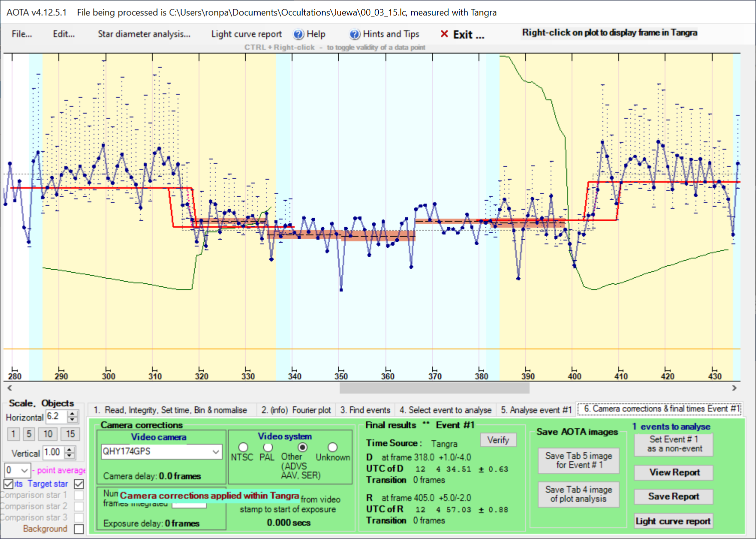The image size is (756, 539).
Task: Switch to tab 5 Analyse event #1
Action: point(536,410)
